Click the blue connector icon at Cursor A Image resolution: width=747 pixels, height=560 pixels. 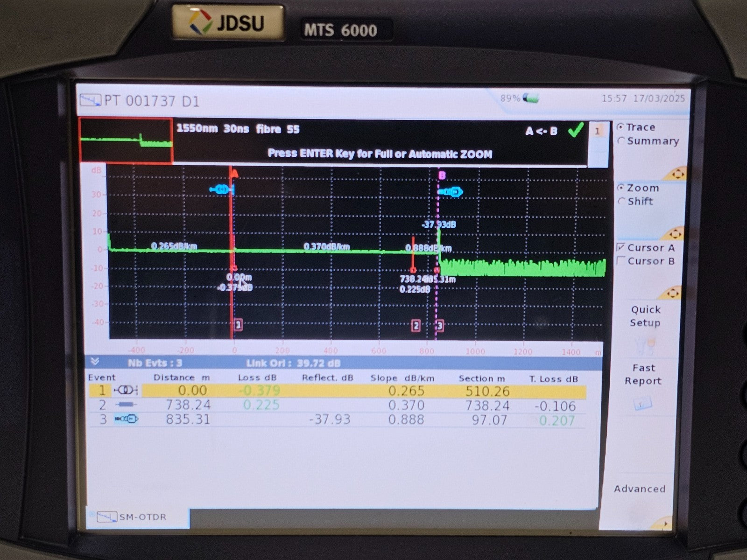[x=222, y=189]
